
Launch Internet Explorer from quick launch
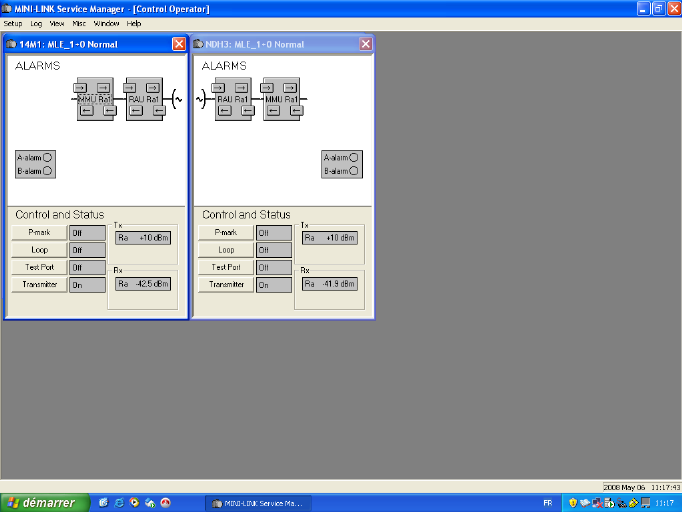coord(119,503)
